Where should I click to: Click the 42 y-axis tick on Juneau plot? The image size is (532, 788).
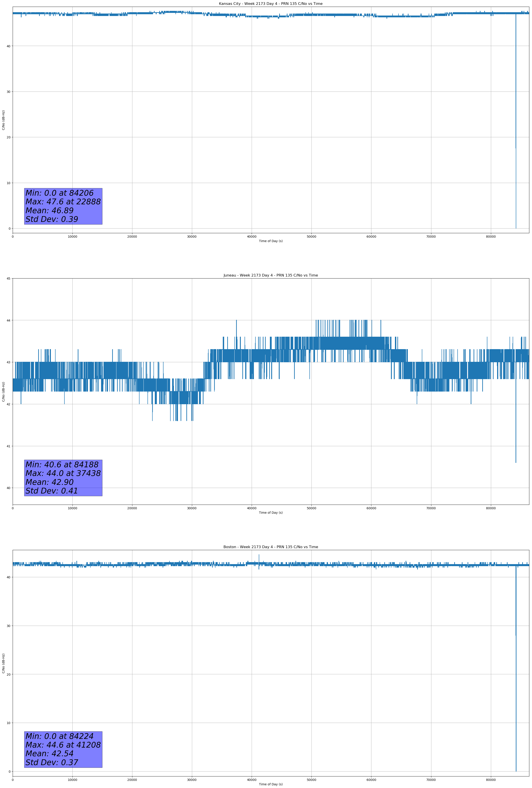click(8, 404)
